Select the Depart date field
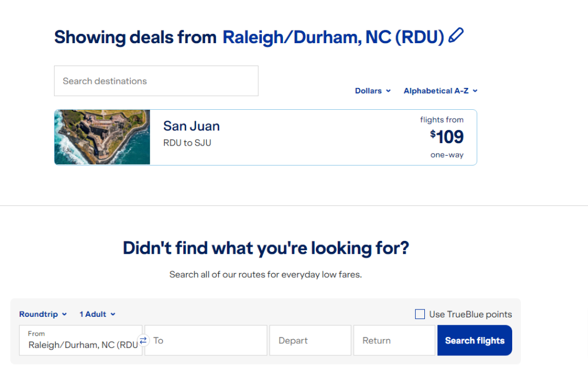This screenshot has height=372, width=588. pyautogui.click(x=310, y=340)
